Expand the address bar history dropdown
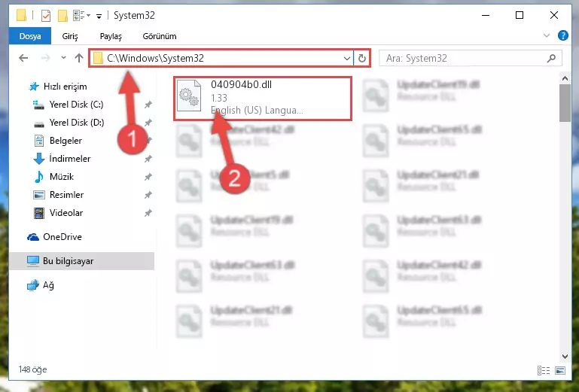Screen dimensions: 579x392 347,59
